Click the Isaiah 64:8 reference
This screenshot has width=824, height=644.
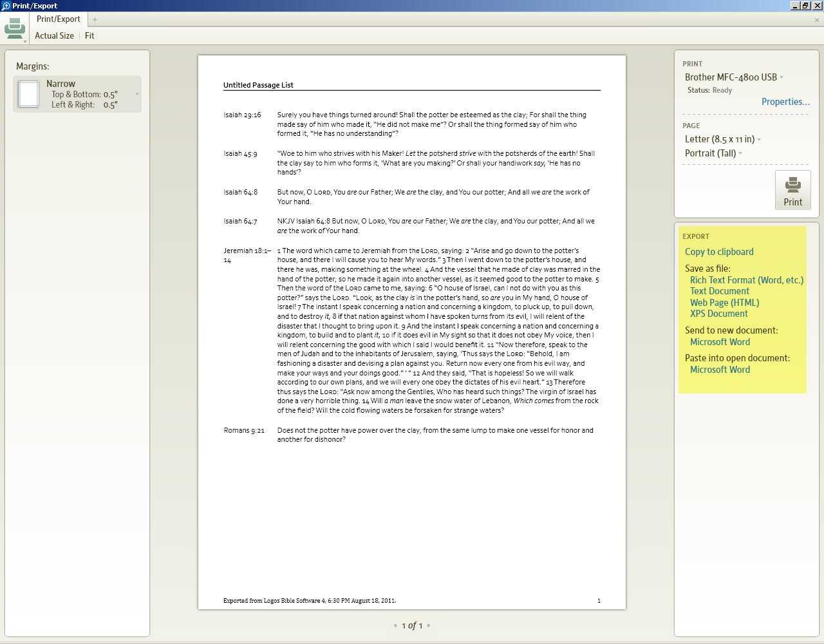tap(240, 192)
